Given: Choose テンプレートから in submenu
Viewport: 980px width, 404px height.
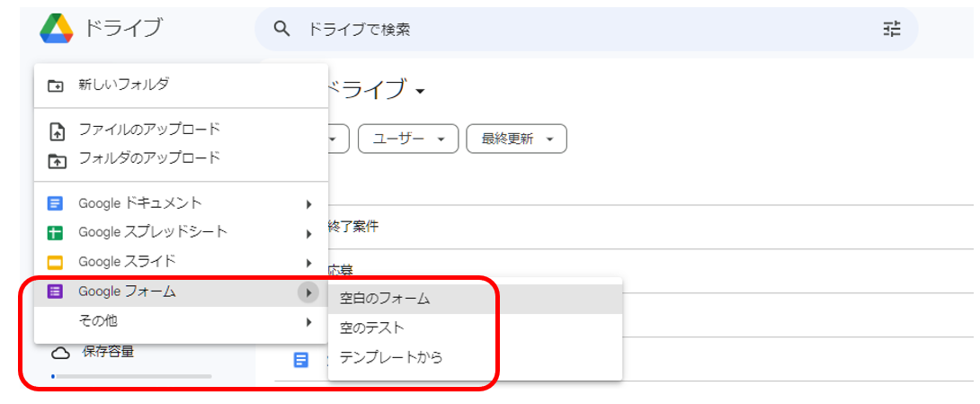Looking at the screenshot, I should [475, 357].
